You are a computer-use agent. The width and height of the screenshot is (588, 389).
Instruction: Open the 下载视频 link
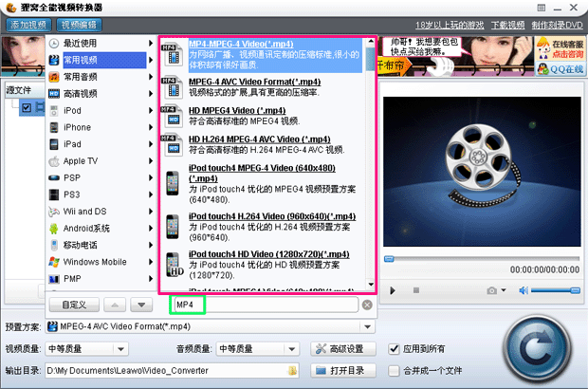pos(507,25)
